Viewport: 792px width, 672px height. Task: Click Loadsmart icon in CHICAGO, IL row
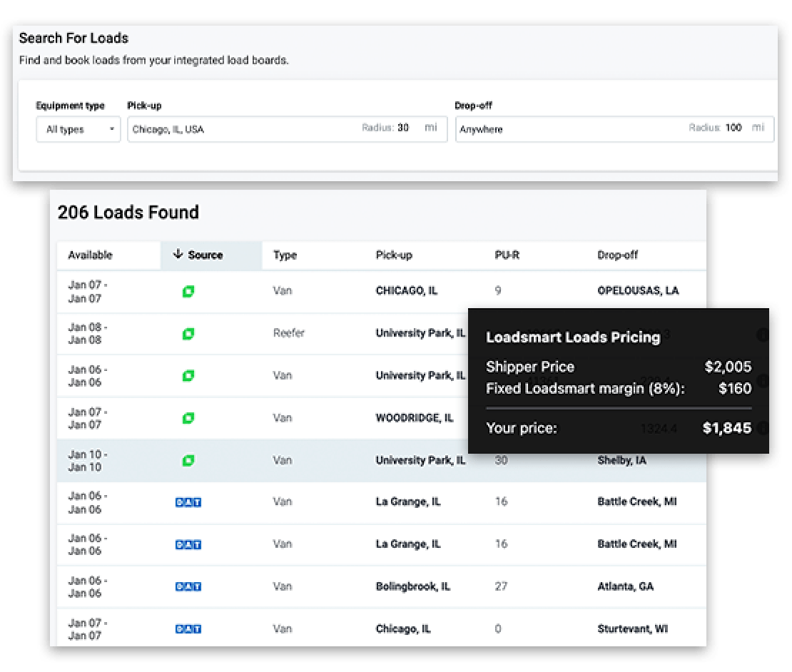coord(188,291)
